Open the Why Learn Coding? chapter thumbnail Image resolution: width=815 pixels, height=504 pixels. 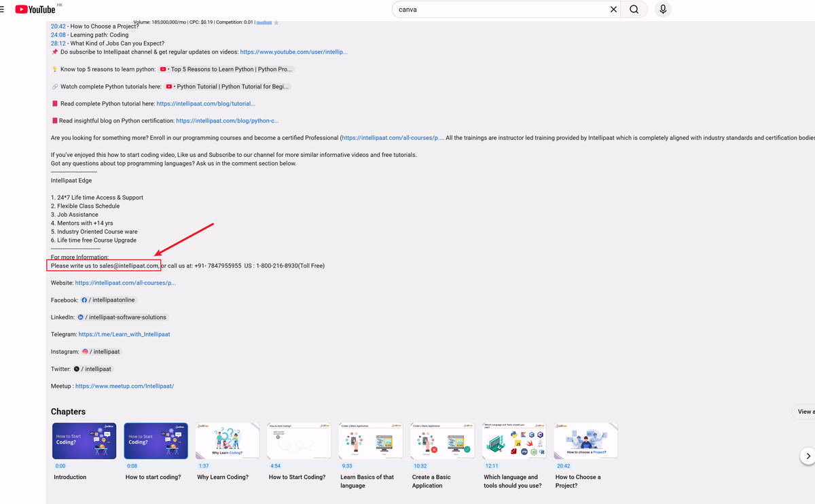coord(228,441)
